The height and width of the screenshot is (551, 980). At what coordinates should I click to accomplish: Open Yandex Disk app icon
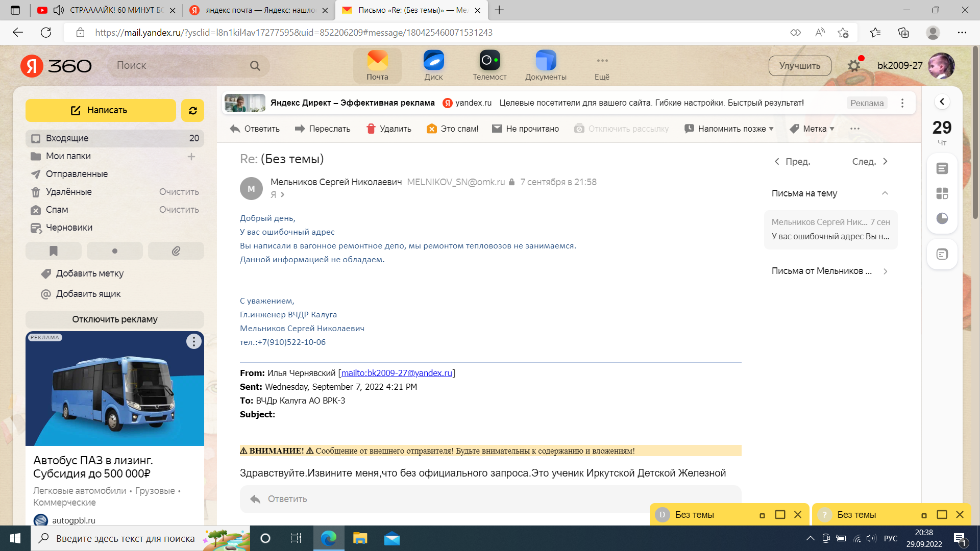[x=433, y=61]
